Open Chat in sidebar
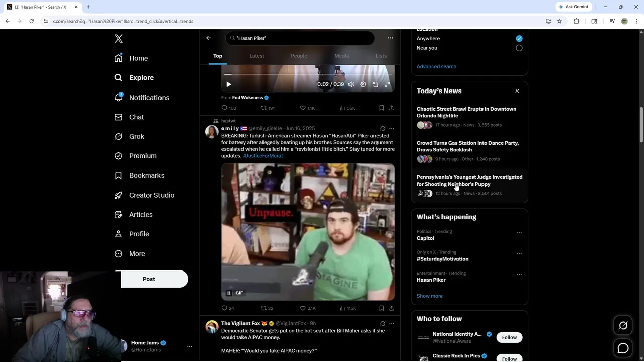This screenshot has width=644, height=362. click(x=129, y=117)
